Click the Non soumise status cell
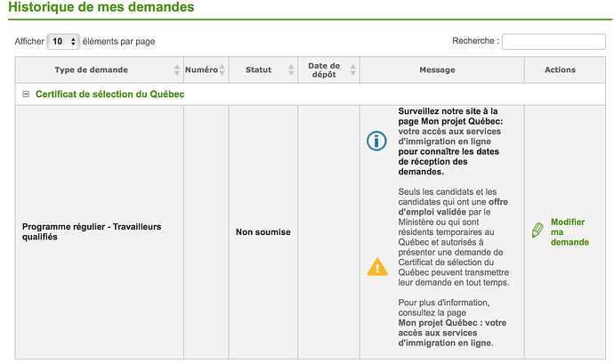 [263, 232]
